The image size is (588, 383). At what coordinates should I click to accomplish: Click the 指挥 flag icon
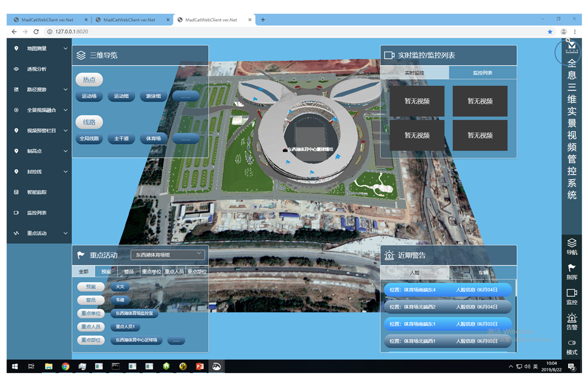point(572,268)
